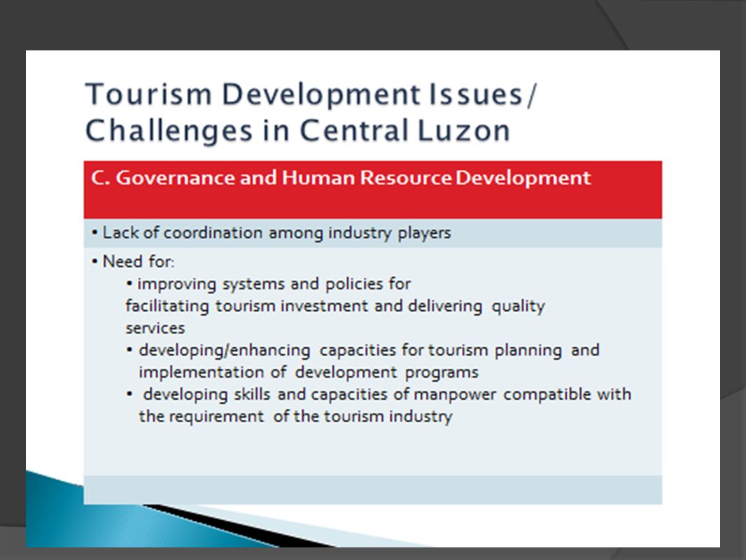The width and height of the screenshot is (746, 560).
Task: Click 'Lack of coordination among industry players'
Action: coord(276,233)
